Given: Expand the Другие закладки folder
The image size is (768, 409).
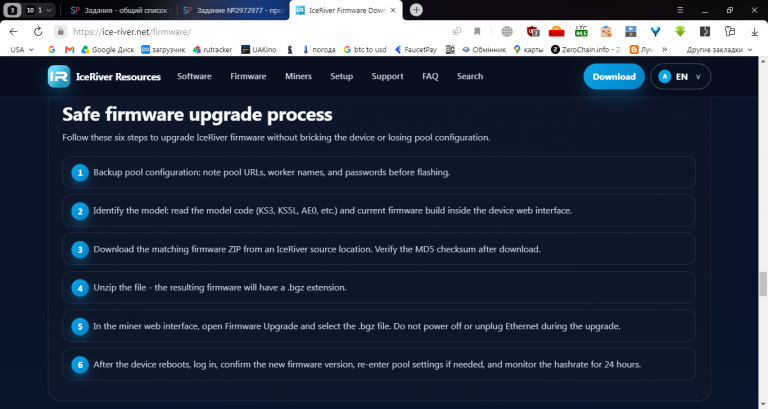Looking at the screenshot, I should point(719,49).
